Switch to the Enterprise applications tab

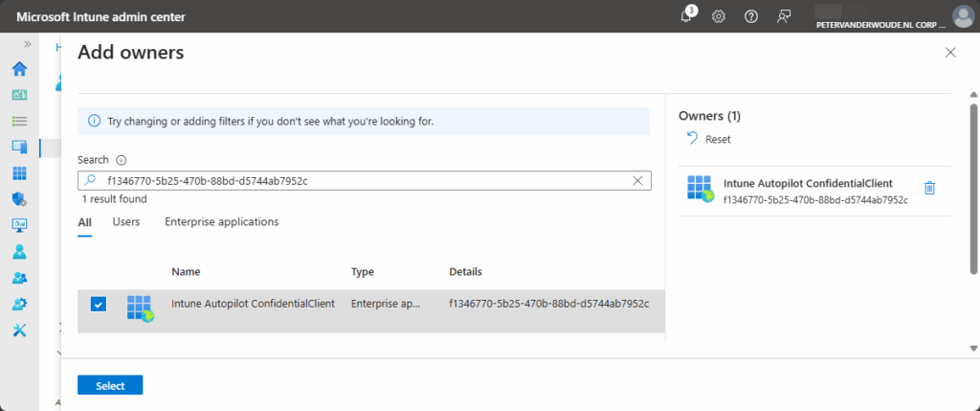click(x=221, y=221)
